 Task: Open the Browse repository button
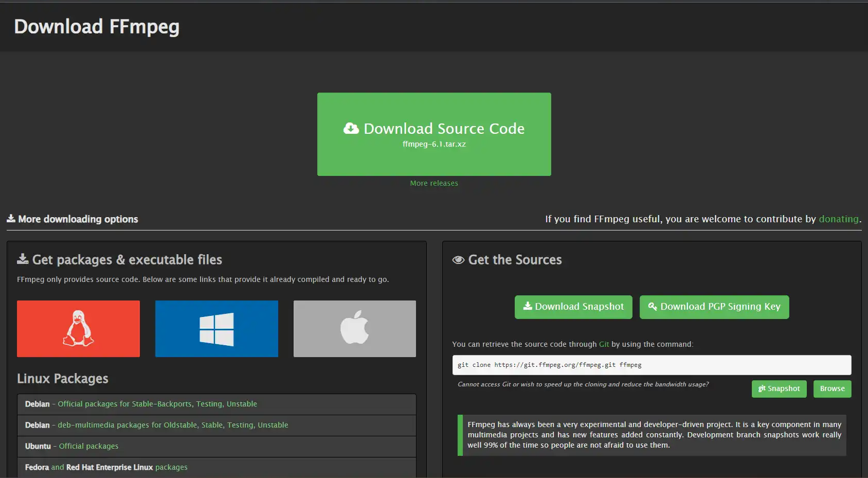(x=832, y=389)
